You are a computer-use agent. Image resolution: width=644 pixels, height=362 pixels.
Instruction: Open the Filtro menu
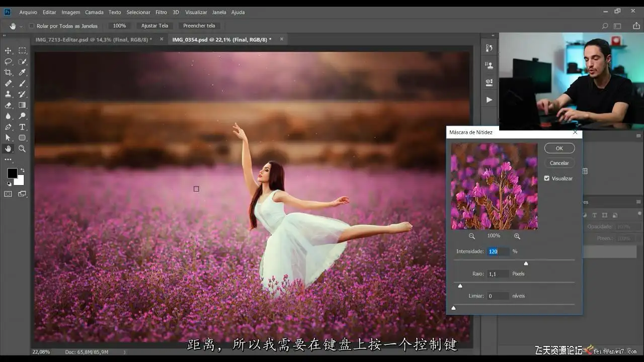click(161, 12)
